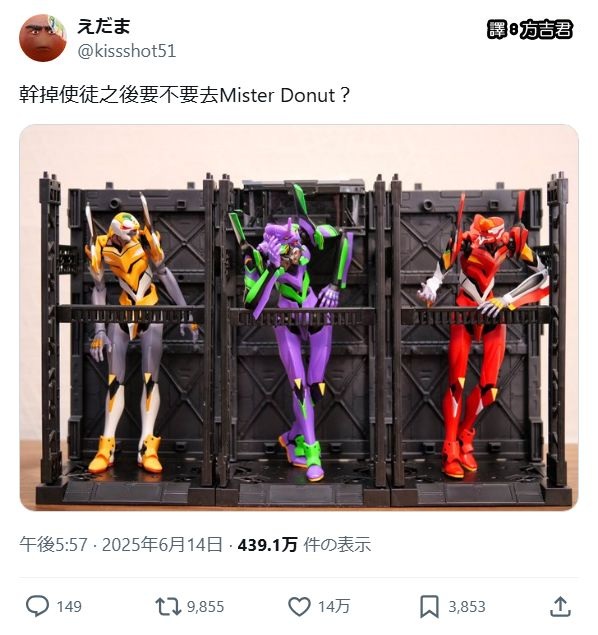The height and width of the screenshot is (635, 598).
Task: Open the Evangelion figures photo
Action: 299,318
